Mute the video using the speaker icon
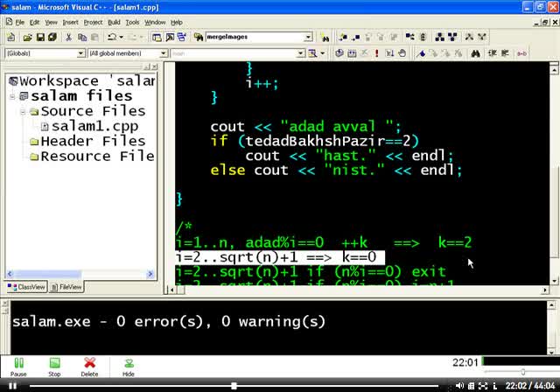This screenshot has width=560, height=392. [459, 386]
